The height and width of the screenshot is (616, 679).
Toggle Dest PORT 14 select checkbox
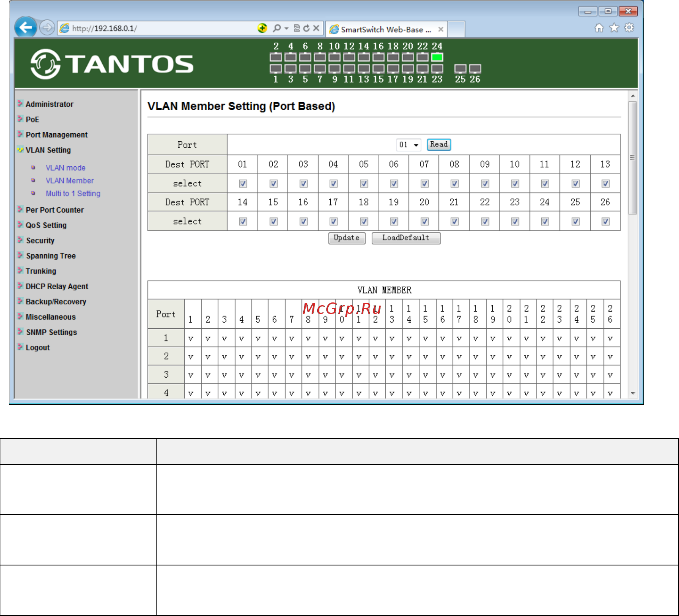coord(243,221)
